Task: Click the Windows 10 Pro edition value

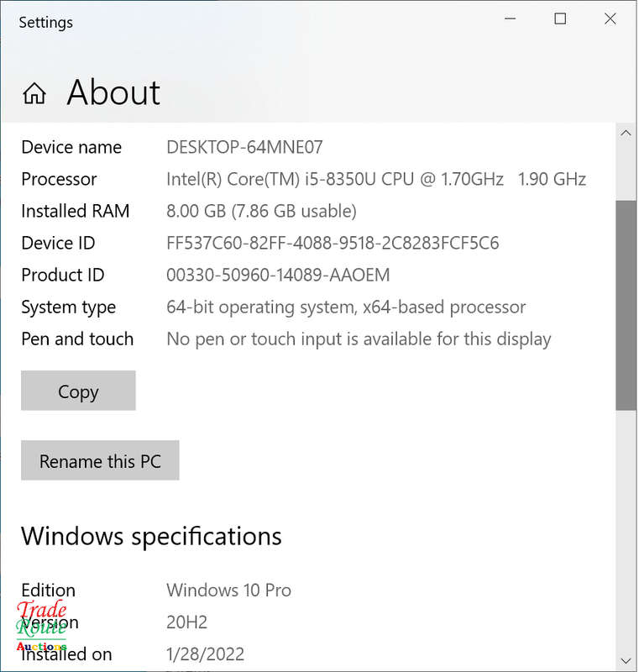Action: pyautogui.click(x=228, y=591)
